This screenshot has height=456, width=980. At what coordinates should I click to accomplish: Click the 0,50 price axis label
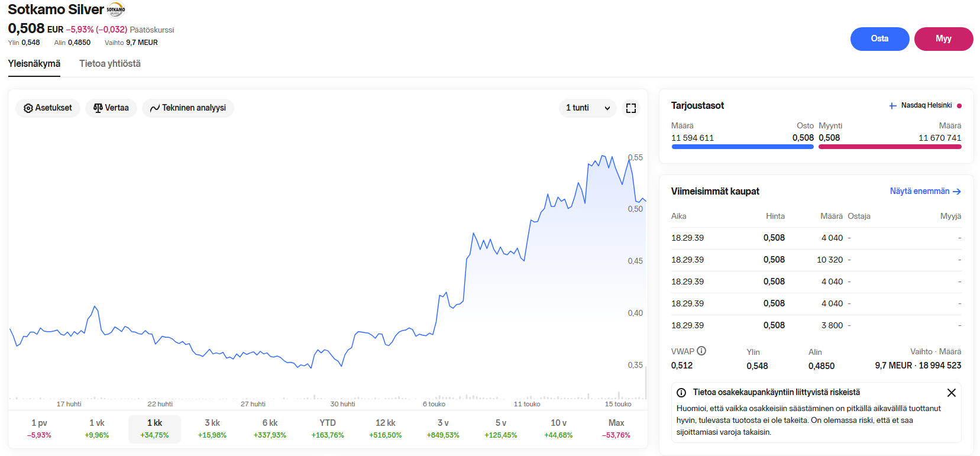tap(635, 209)
